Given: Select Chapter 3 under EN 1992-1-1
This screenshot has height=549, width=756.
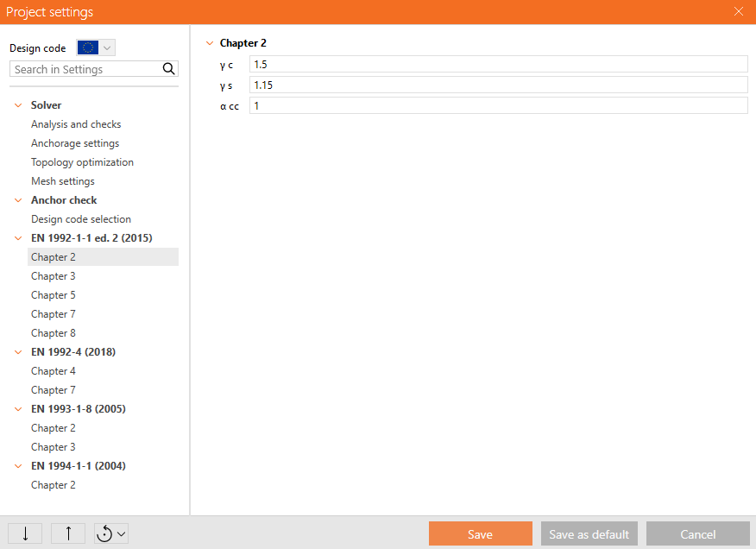Looking at the screenshot, I should click(54, 276).
